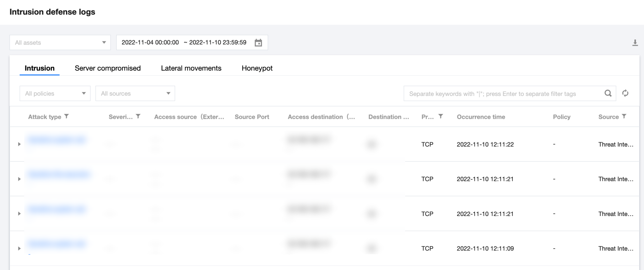Switch to Server compromised tab
Viewport: 644px width, 270px height.
pos(108,68)
